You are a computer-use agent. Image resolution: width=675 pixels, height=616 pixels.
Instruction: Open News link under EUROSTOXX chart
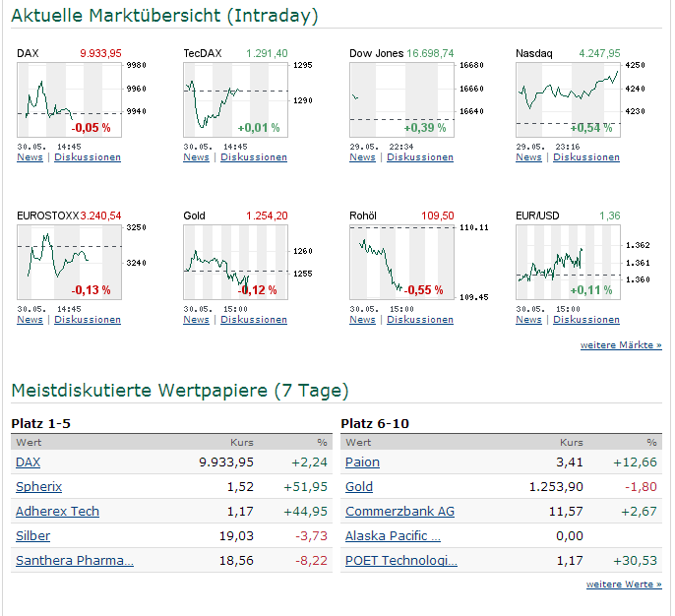30,320
